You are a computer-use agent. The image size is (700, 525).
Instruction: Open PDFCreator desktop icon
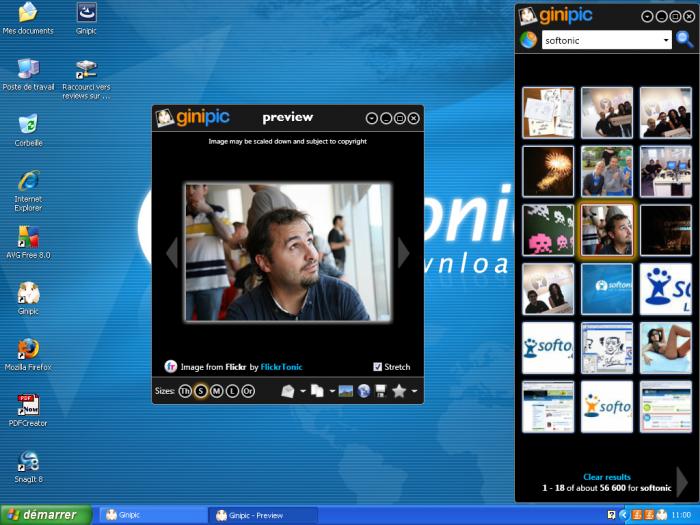(x=28, y=410)
